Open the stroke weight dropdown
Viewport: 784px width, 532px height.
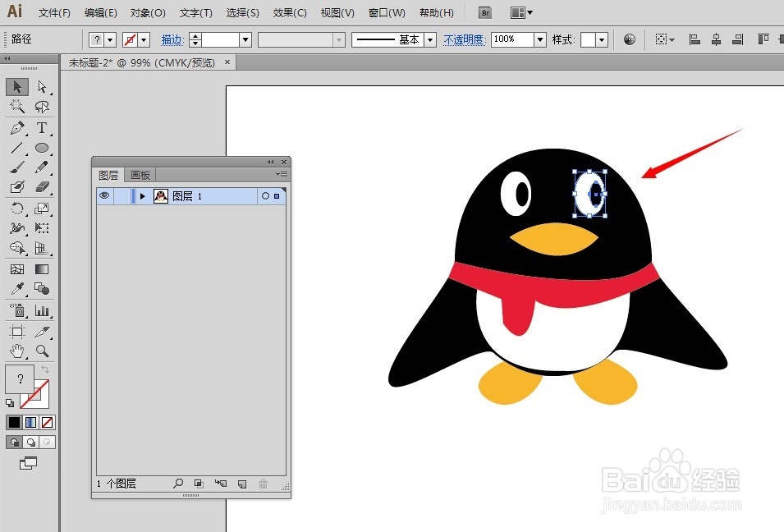(245, 39)
